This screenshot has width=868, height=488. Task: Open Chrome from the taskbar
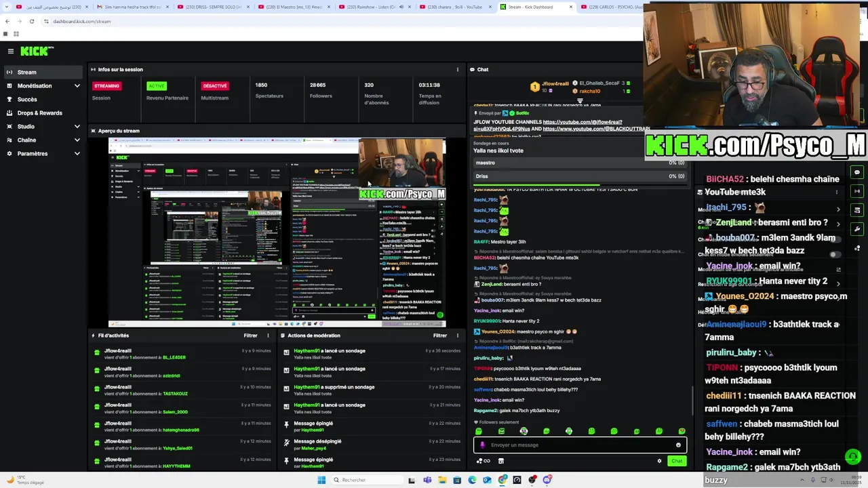[x=502, y=480]
